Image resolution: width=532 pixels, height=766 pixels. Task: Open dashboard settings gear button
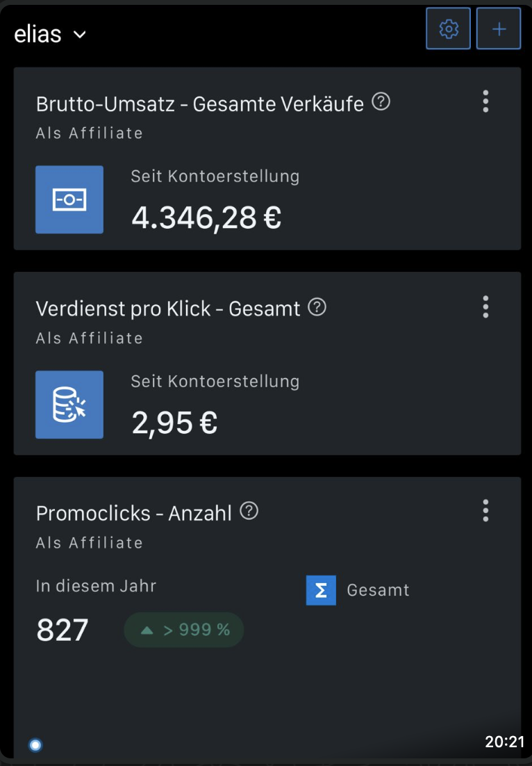point(449,29)
